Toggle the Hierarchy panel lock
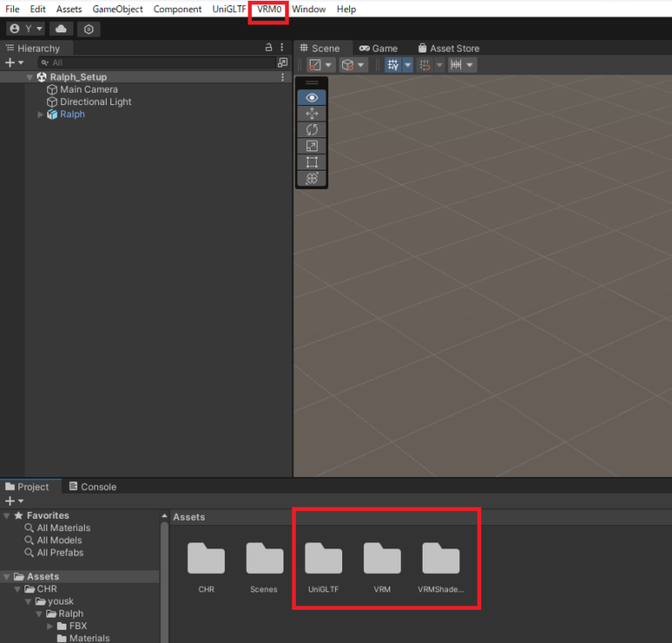This screenshot has height=643, width=672. point(269,48)
